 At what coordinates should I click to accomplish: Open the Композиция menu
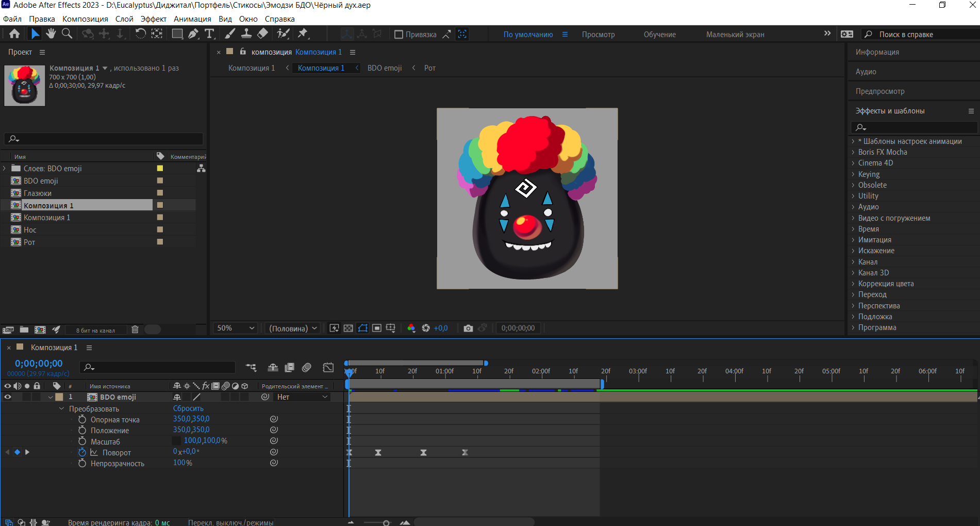(x=85, y=19)
